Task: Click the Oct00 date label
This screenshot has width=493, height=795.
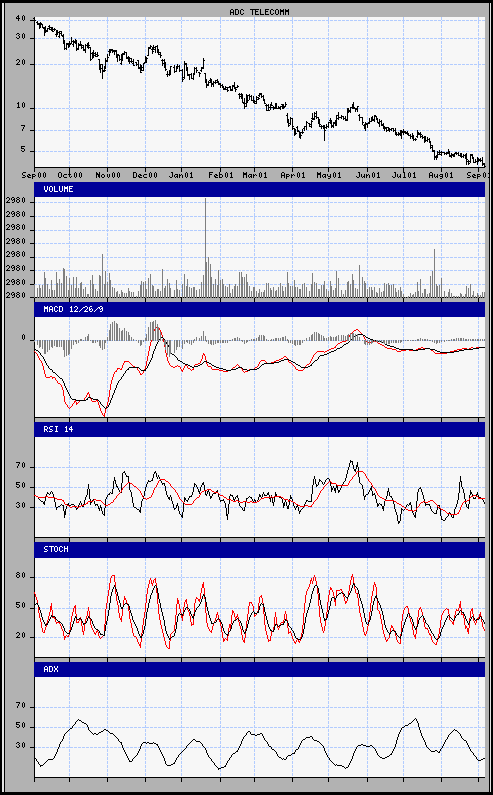Action: (x=70, y=175)
